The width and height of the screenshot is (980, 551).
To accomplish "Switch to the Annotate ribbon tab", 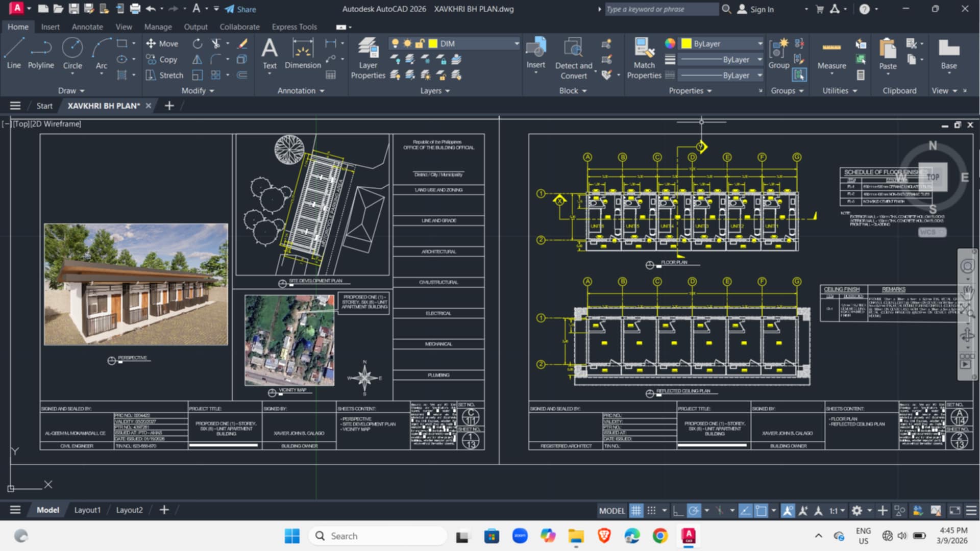I will pos(87,27).
